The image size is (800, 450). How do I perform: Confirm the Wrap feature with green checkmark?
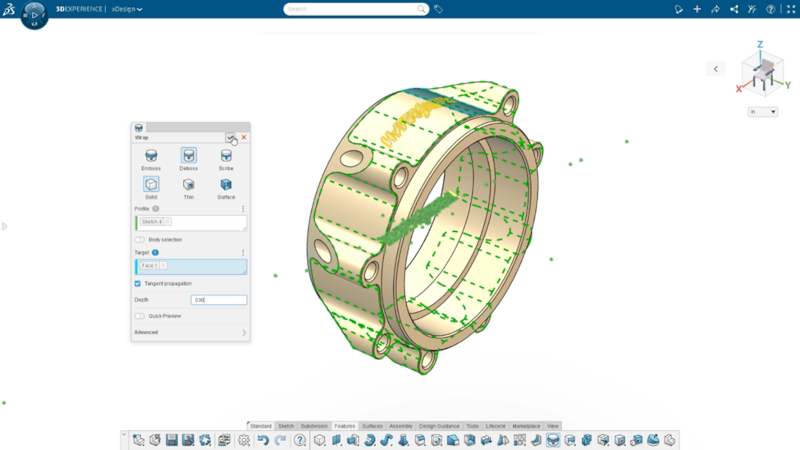[231, 137]
